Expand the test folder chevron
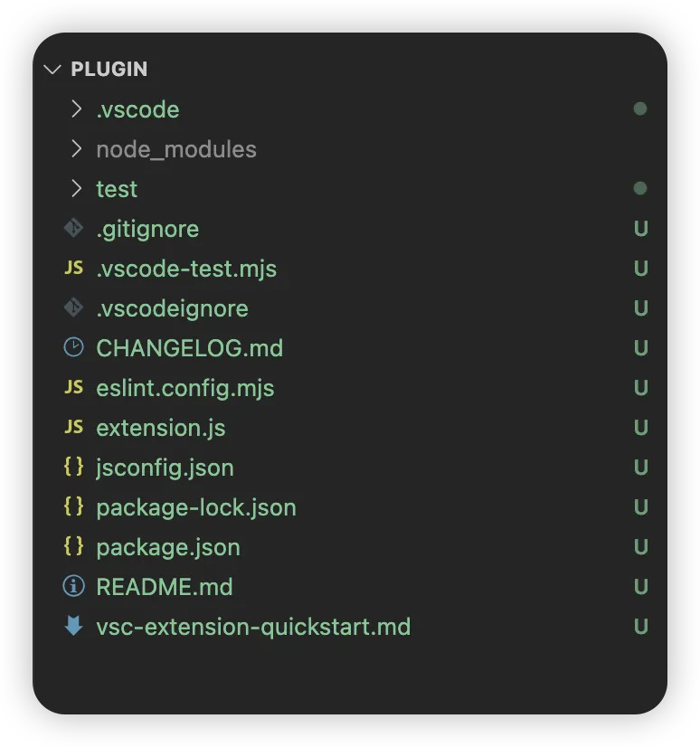700x747 pixels. (77, 189)
